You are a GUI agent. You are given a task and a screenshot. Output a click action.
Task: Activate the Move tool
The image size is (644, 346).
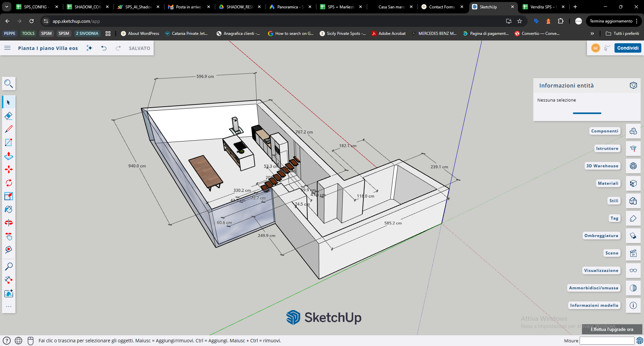9,169
